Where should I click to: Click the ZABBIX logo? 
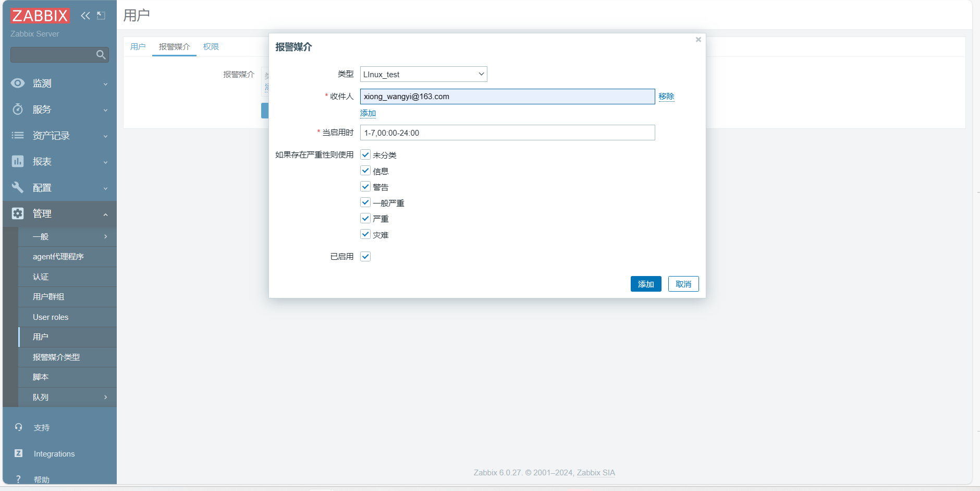pyautogui.click(x=40, y=16)
